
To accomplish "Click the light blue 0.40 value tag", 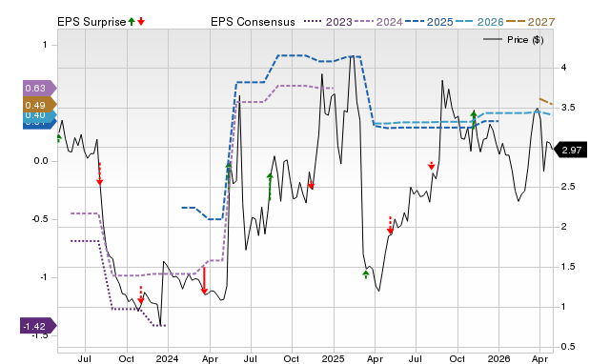I will 40,115.
